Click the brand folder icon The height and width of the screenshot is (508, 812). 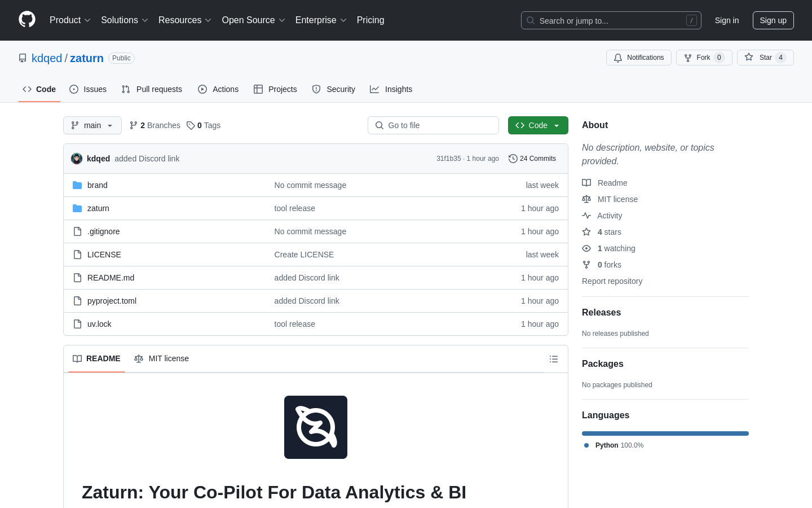77,185
